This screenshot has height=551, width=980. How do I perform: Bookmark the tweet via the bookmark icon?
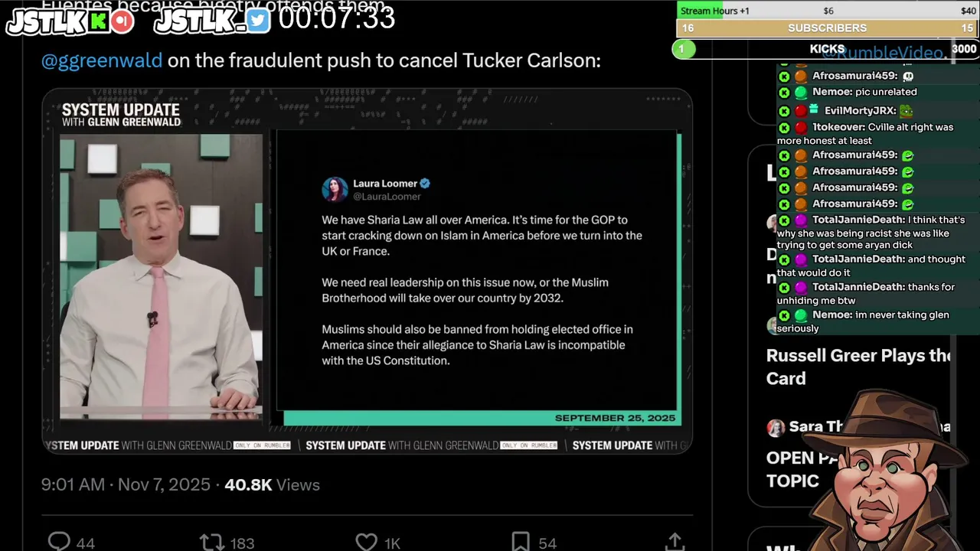[x=521, y=543]
